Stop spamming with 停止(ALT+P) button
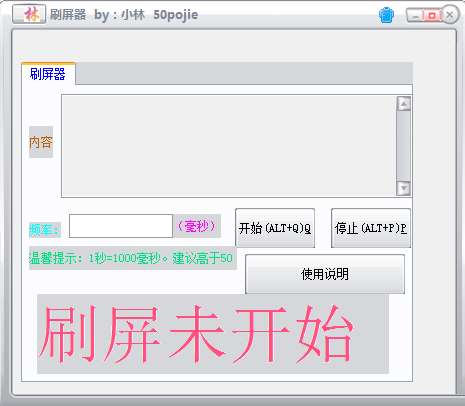Image resolution: width=465 pixels, height=406 pixels. click(371, 228)
